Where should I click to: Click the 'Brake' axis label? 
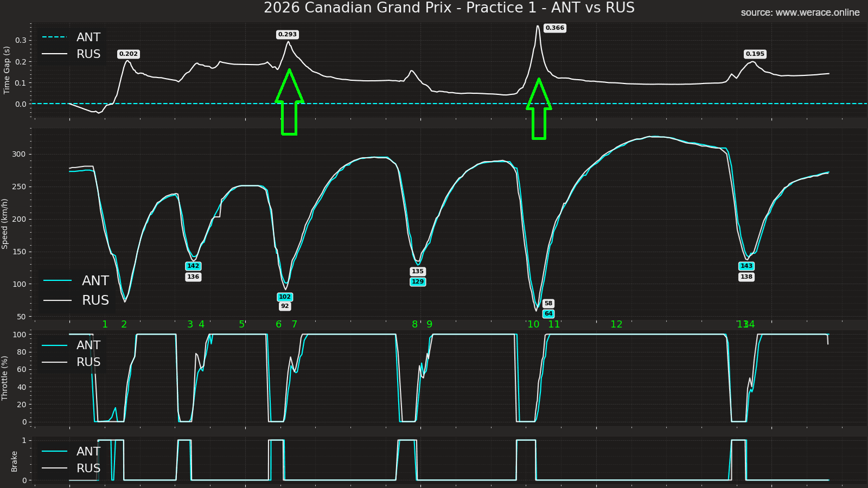[15, 461]
